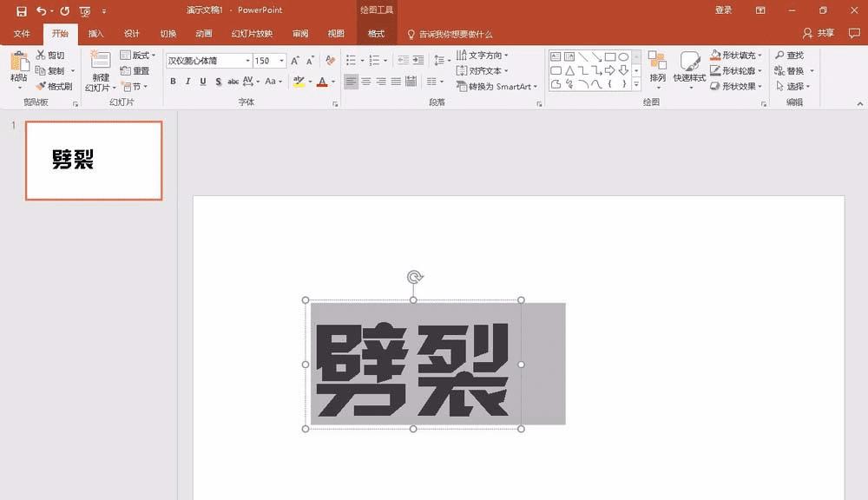Click the Redo icon in the quick access toolbar
Viewport: 868px width, 500px height.
click(65, 11)
